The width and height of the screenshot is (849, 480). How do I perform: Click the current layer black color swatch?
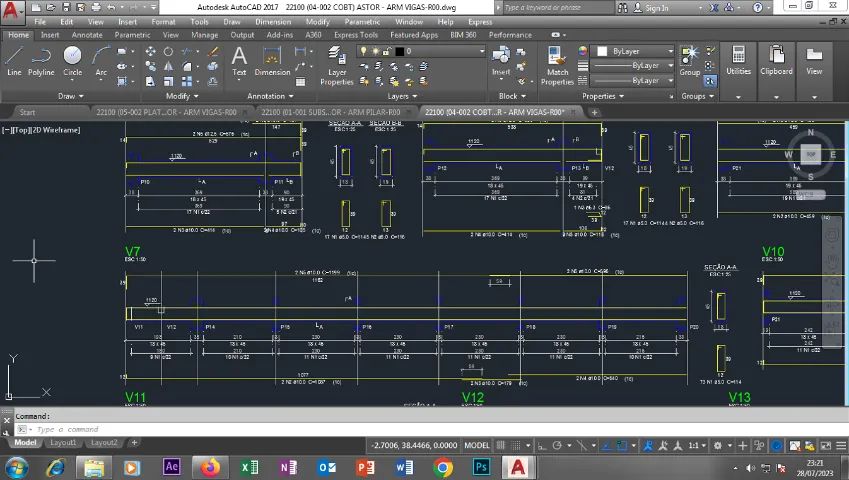[x=400, y=51]
